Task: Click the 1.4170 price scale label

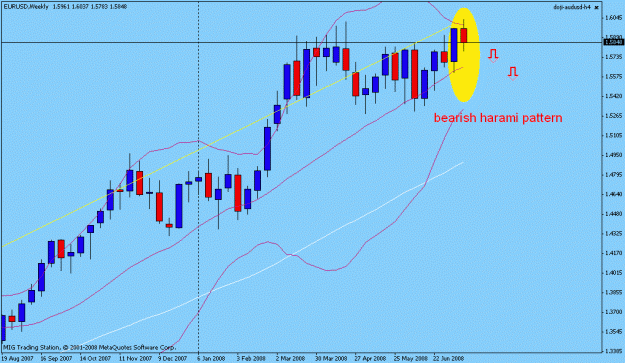Action: coord(613,253)
